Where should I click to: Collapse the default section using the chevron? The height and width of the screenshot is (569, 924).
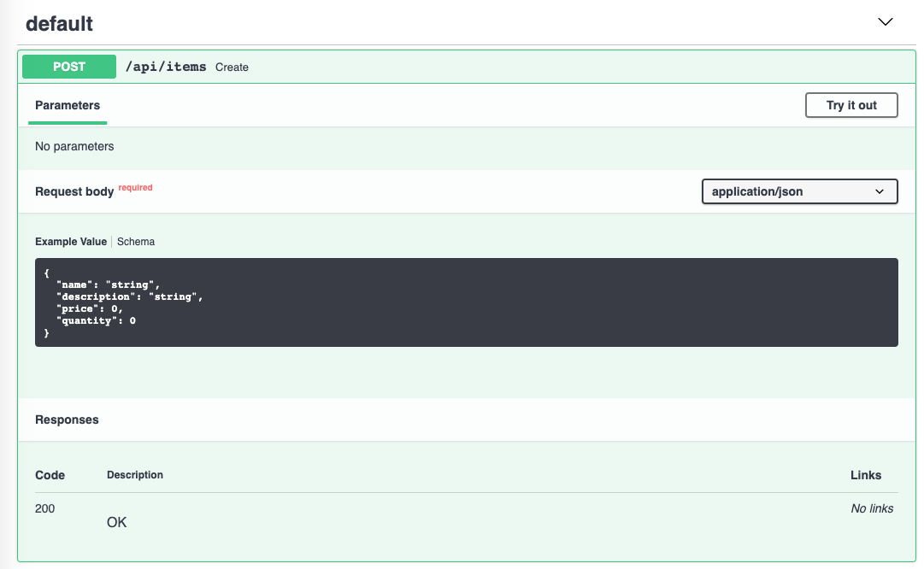885,21
